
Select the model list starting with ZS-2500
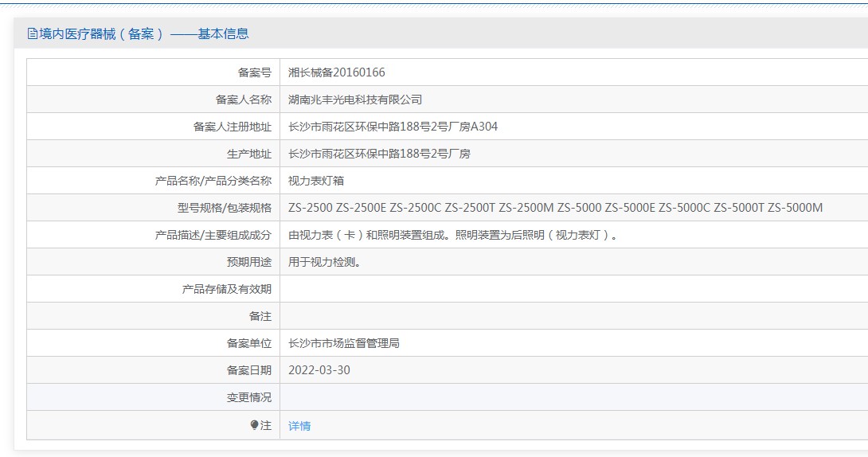click(x=555, y=208)
